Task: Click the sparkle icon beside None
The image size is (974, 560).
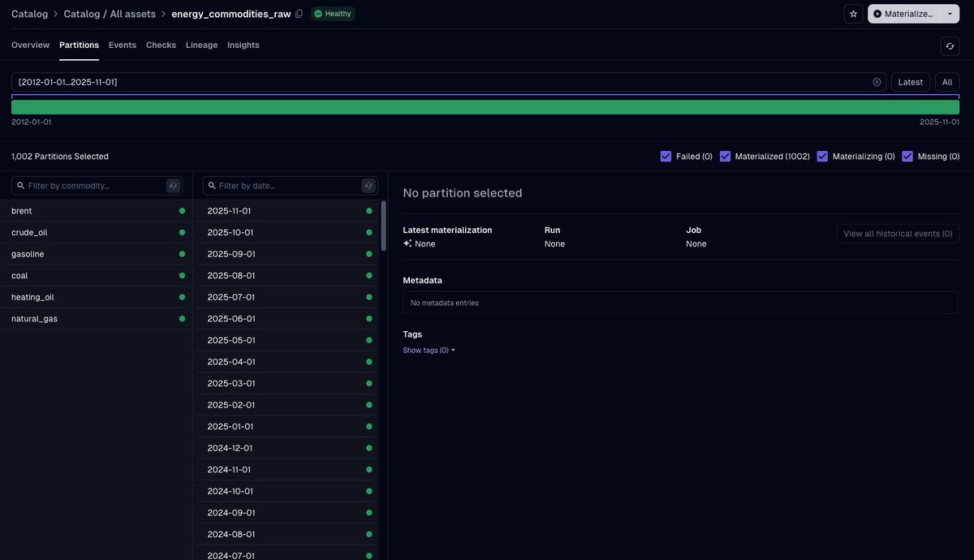Action: [x=407, y=243]
